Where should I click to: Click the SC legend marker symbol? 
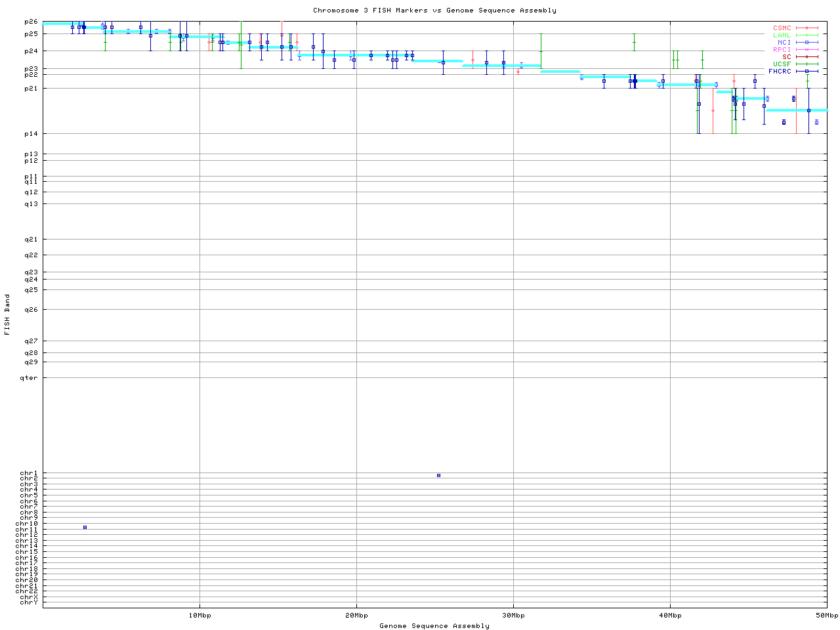coord(807,57)
